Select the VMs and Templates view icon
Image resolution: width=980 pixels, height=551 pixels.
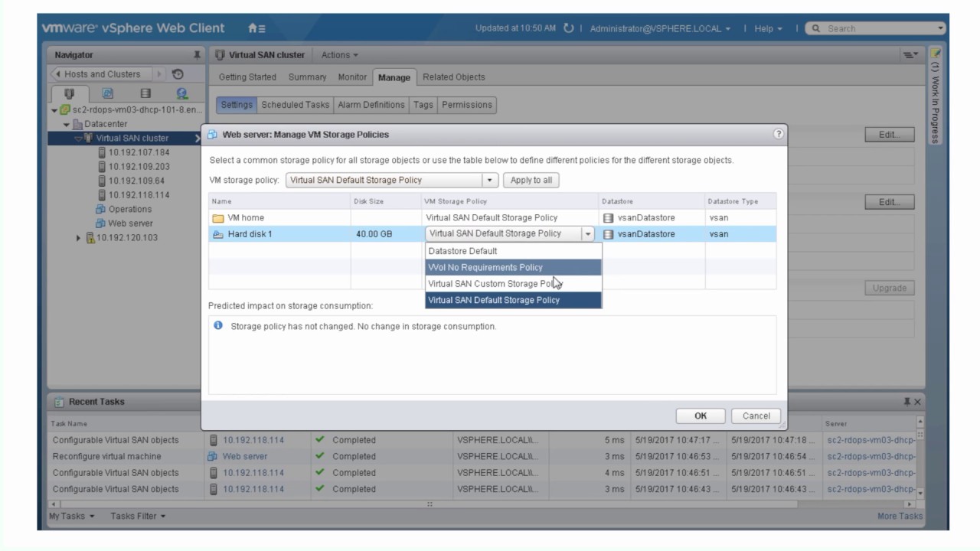tap(108, 93)
